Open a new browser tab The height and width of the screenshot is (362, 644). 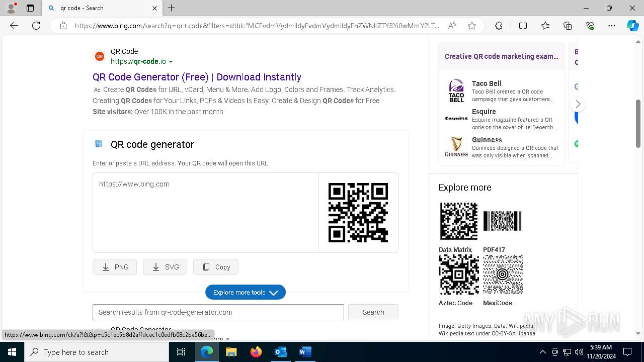(172, 8)
